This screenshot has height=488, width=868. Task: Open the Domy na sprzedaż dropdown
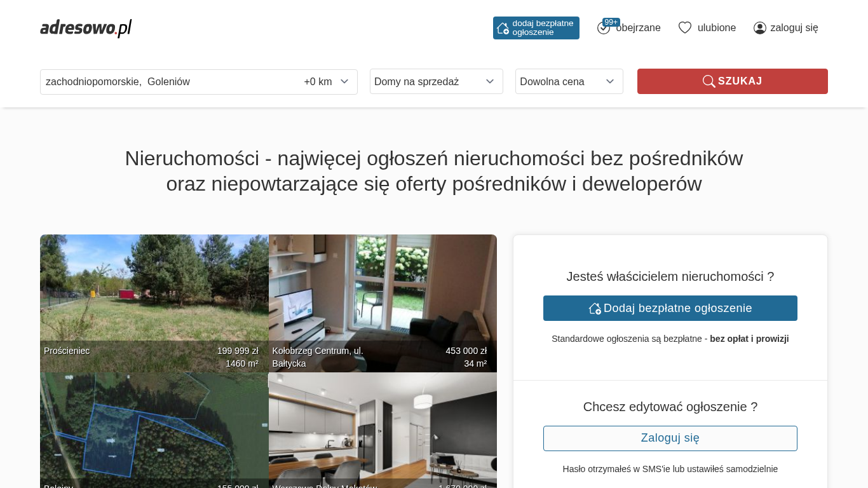click(436, 81)
